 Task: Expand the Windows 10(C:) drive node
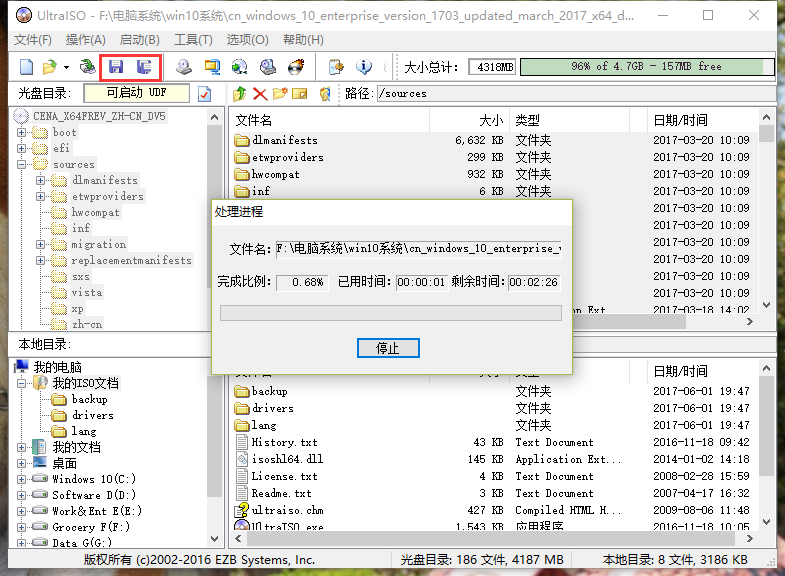click(22, 479)
